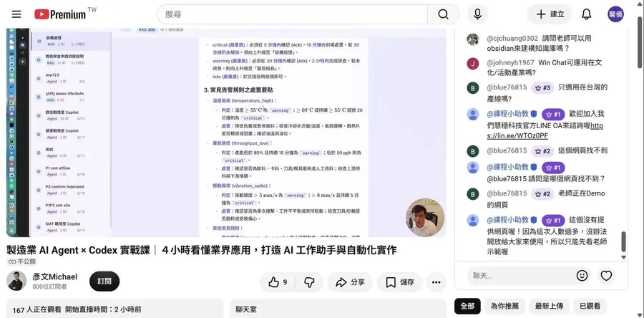Open the account avatar menu
This screenshot has height=318, width=644.
point(615,14)
